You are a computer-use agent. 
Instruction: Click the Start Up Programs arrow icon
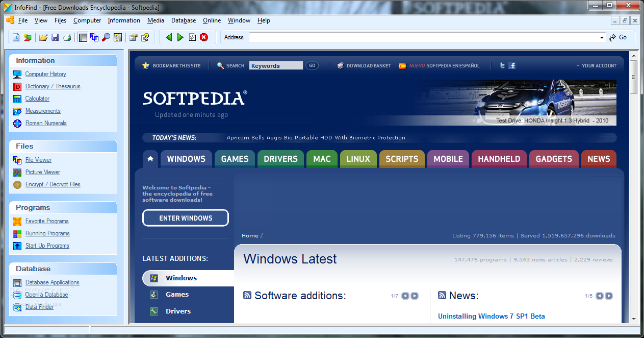pyautogui.click(x=17, y=246)
